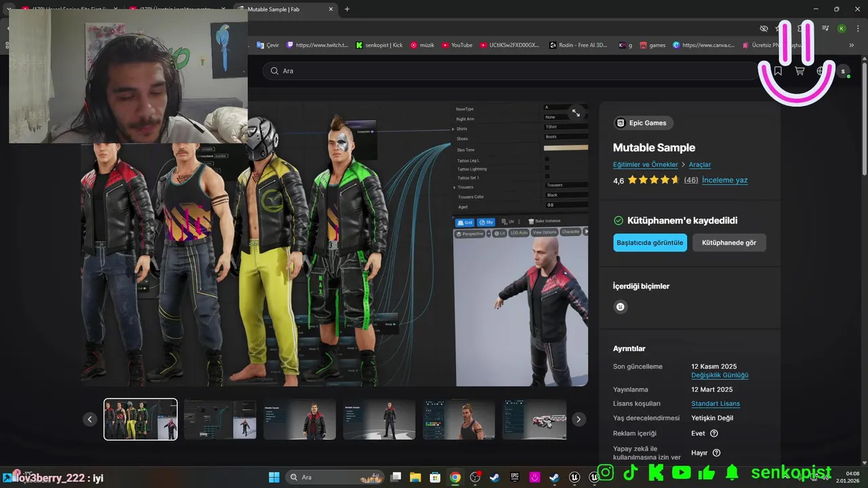This screenshot has height=488, width=868.
Task: Open the müzik bookmark
Action: 422,45
